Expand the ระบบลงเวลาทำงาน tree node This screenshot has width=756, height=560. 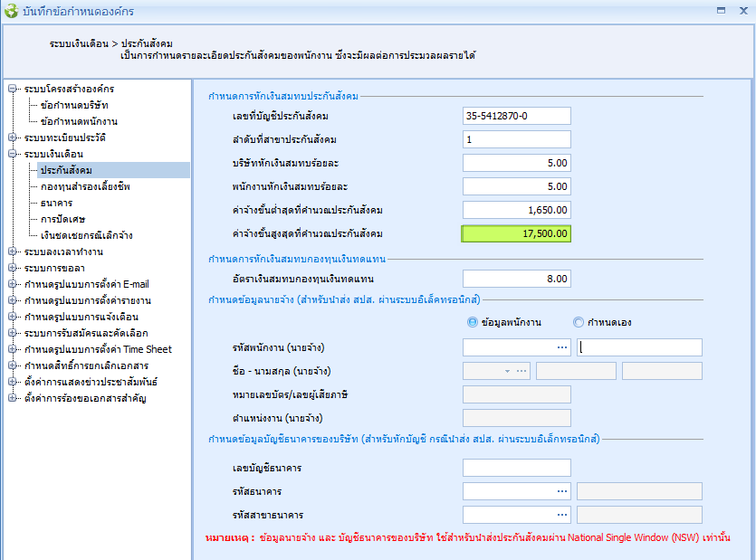pos(12,252)
